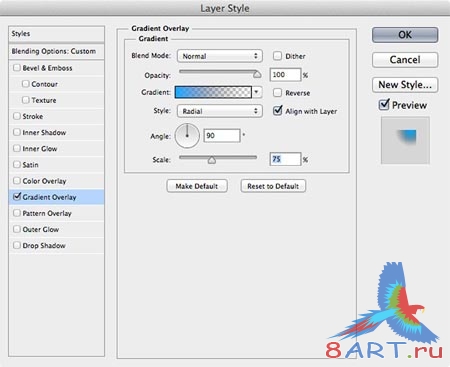Click the Cancel button
This screenshot has width=450, height=367.
tap(405, 60)
